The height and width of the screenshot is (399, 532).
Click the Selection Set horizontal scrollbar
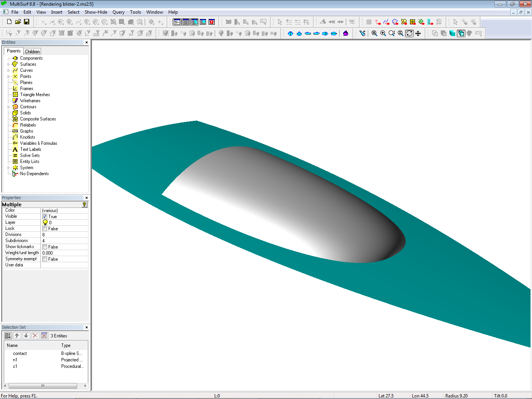click(x=43, y=386)
